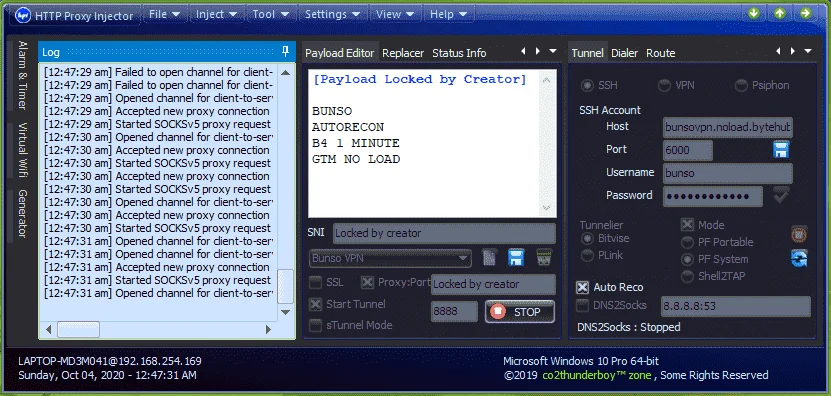The height and width of the screenshot is (396, 831).
Task: Toggle the Start Tunnel checkbox
Action: (x=315, y=304)
